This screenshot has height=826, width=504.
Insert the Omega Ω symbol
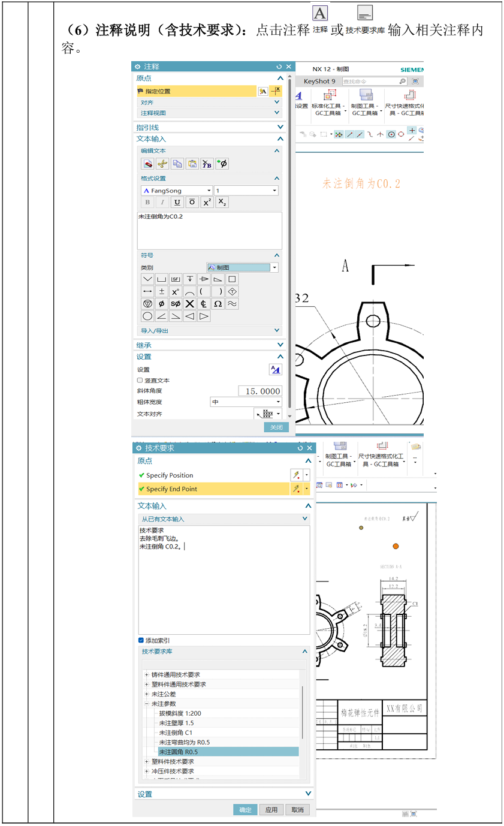point(218,303)
